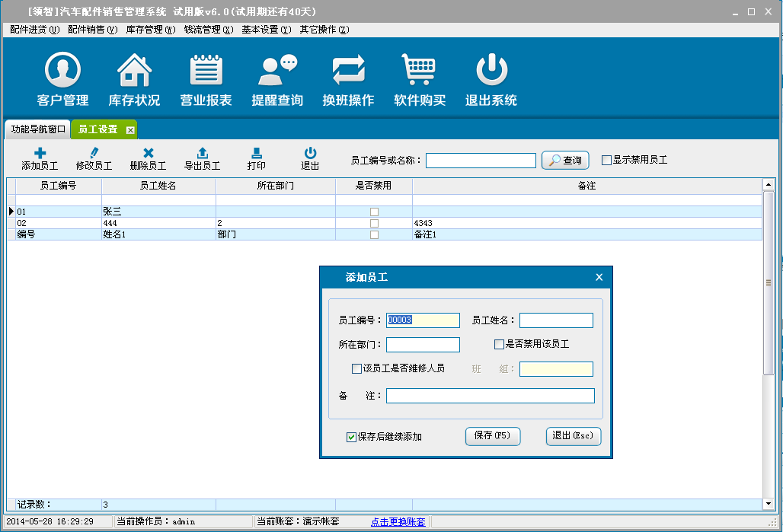Uncheck 保存后继续添加 checkbox

[351, 437]
